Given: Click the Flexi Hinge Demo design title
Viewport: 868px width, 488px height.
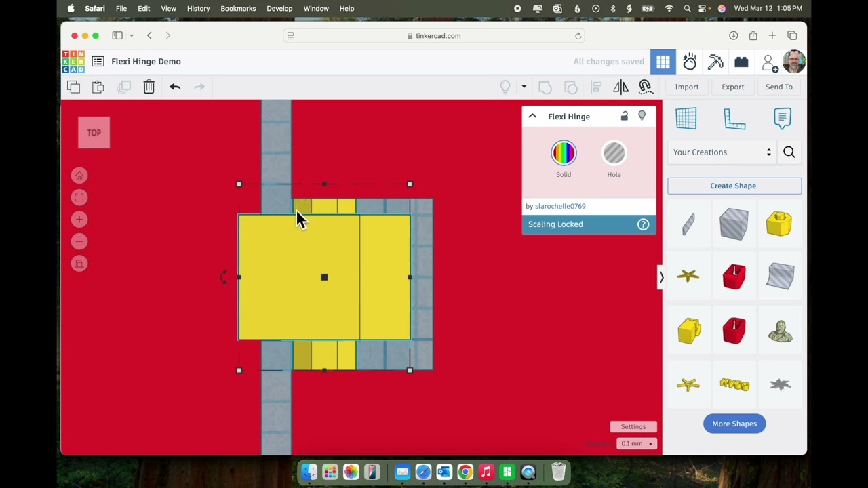Looking at the screenshot, I should (146, 62).
